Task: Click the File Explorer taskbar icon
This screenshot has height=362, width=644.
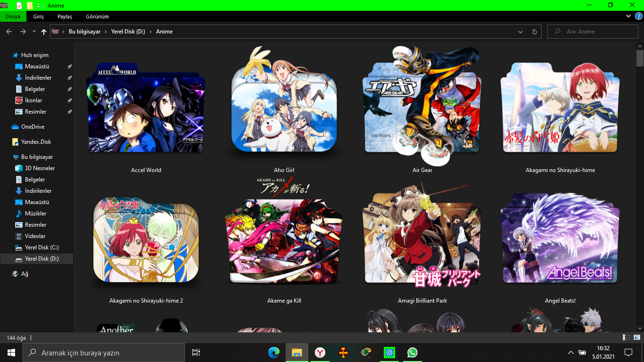Action: (297, 353)
